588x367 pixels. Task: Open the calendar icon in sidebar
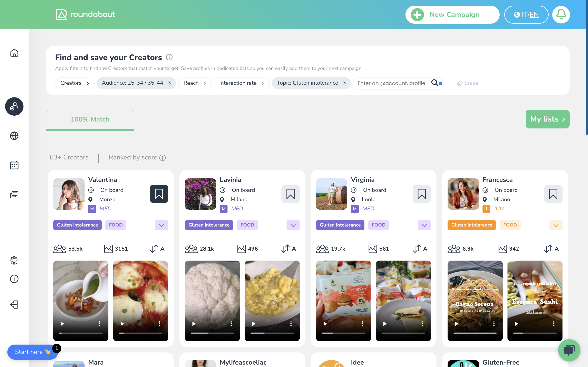click(x=14, y=165)
